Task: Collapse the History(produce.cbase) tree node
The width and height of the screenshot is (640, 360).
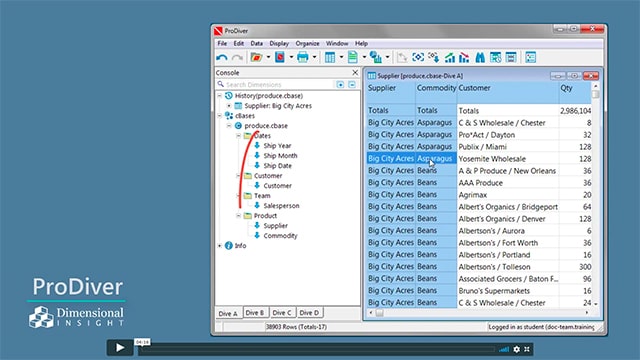Action: coord(220,96)
